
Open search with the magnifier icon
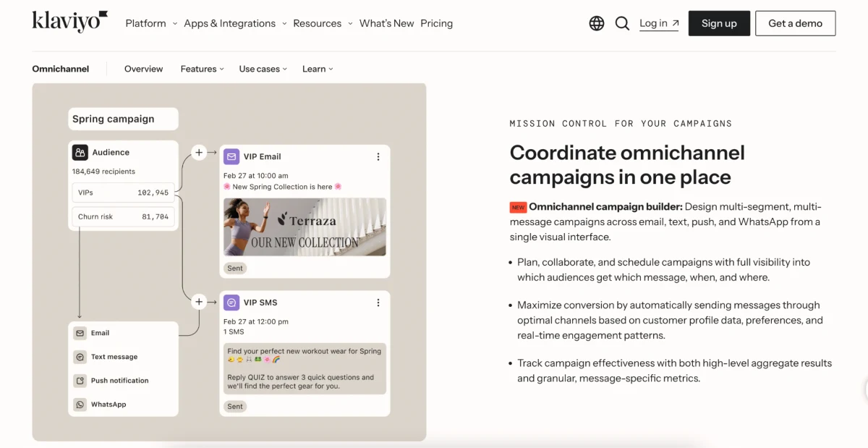tap(622, 23)
